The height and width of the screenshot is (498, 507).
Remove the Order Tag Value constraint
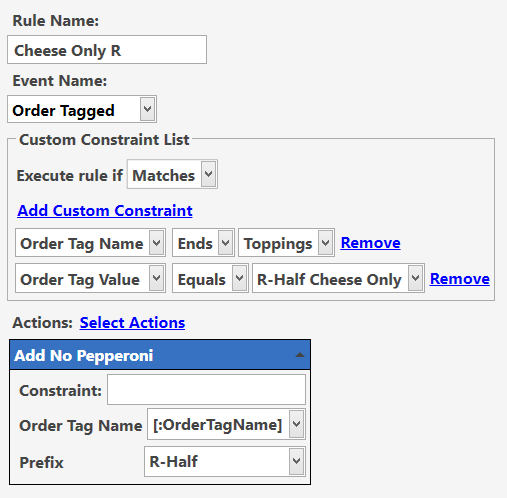(x=460, y=279)
